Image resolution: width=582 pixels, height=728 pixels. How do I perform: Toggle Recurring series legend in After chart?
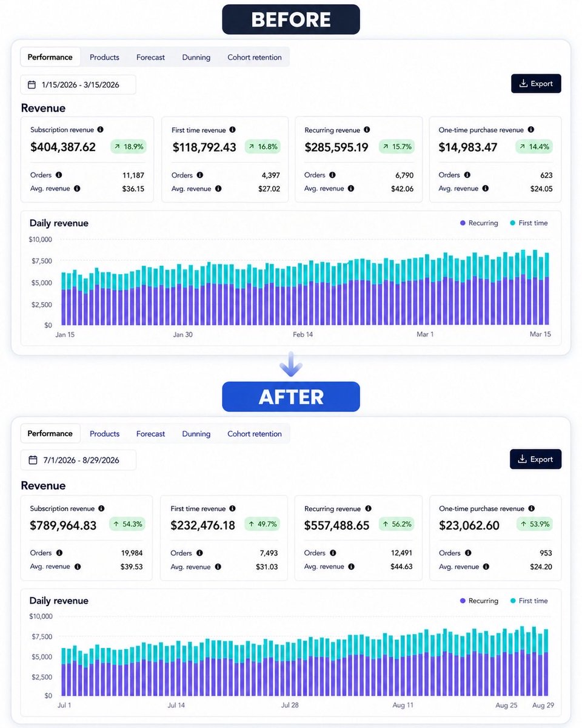(478, 601)
